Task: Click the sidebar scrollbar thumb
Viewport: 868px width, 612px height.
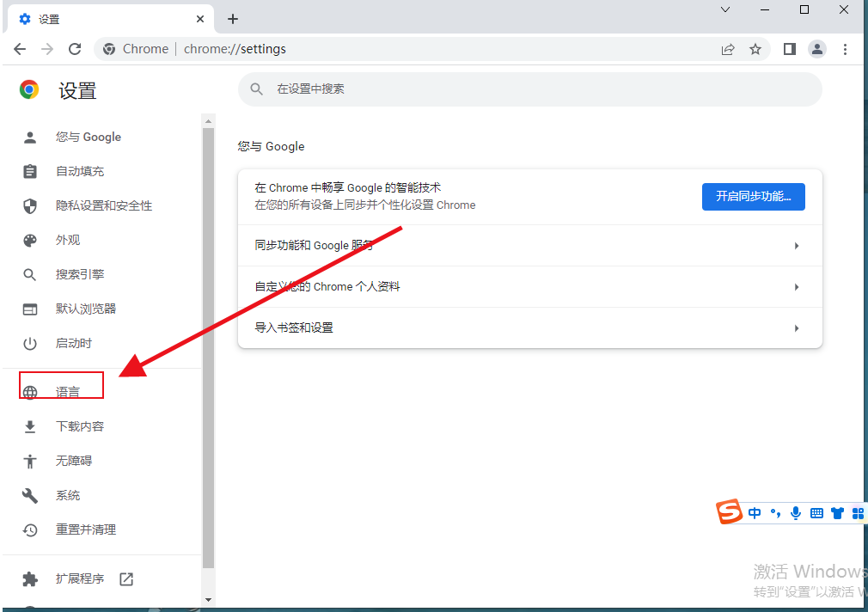Action: coord(208,348)
